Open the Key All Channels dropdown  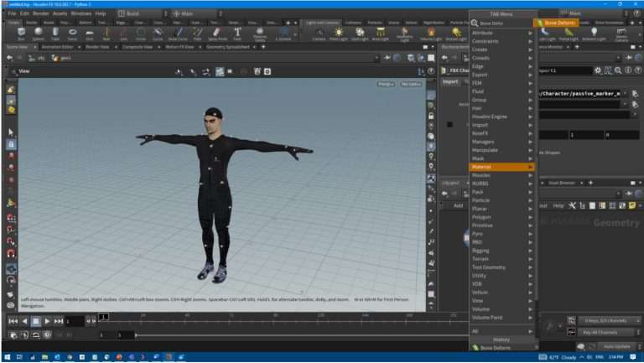tap(610, 332)
